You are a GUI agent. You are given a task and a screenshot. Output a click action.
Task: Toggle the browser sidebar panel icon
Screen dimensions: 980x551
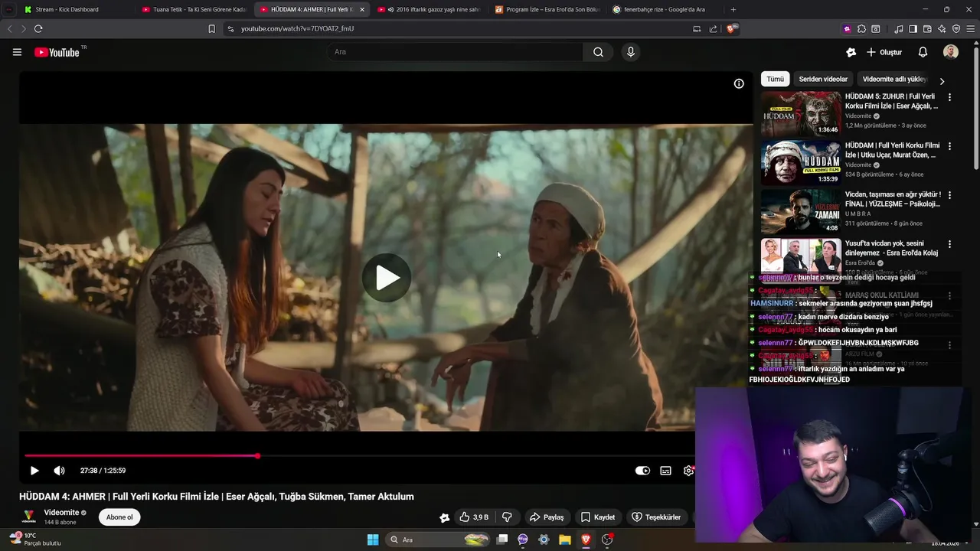[913, 29]
